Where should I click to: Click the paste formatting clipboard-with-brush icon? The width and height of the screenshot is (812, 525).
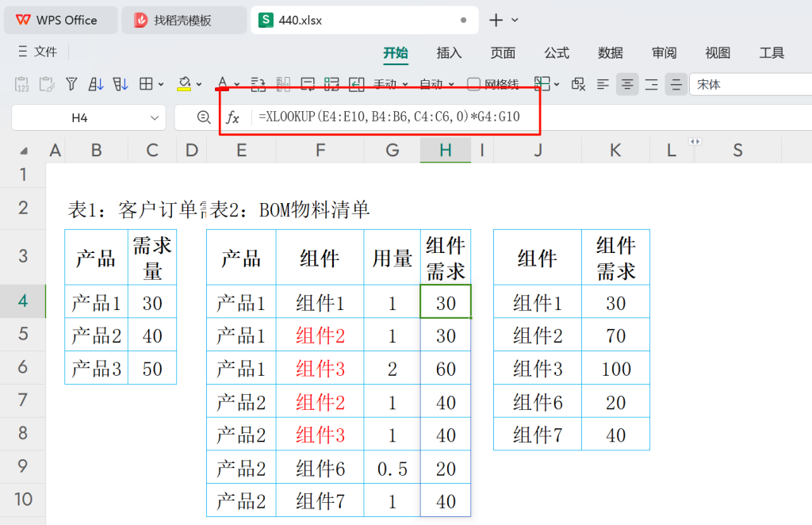[47, 84]
